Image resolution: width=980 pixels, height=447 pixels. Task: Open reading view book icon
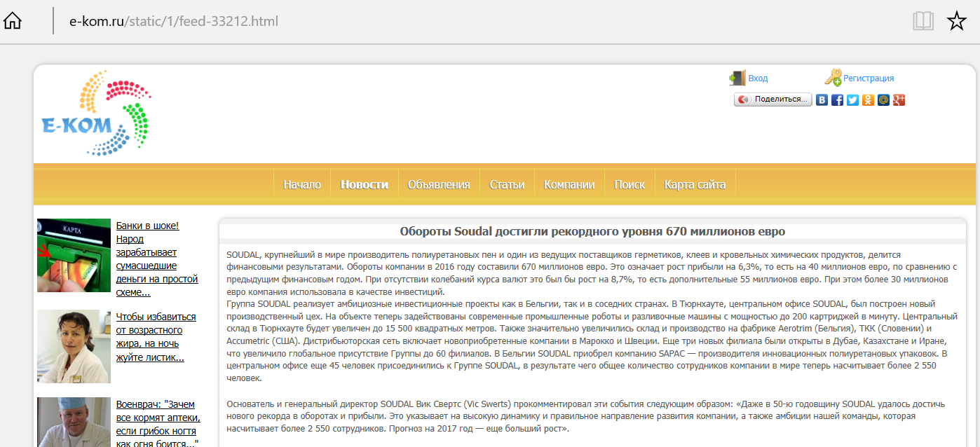pyautogui.click(x=923, y=21)
